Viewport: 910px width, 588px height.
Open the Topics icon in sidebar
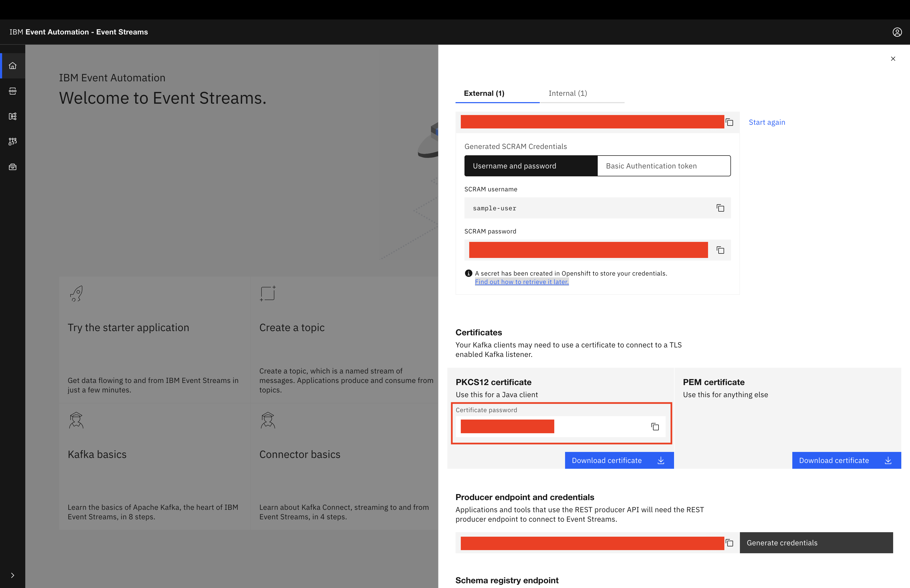[x=13, y=91]
